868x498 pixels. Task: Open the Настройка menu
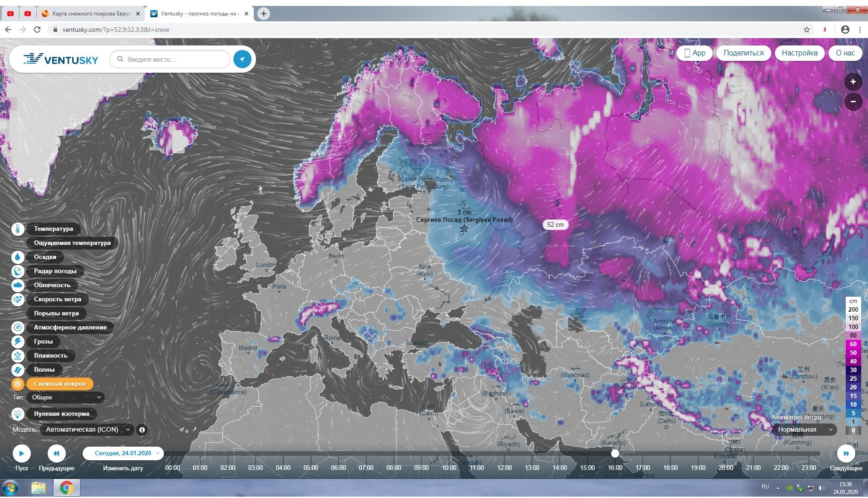point(799,53)
